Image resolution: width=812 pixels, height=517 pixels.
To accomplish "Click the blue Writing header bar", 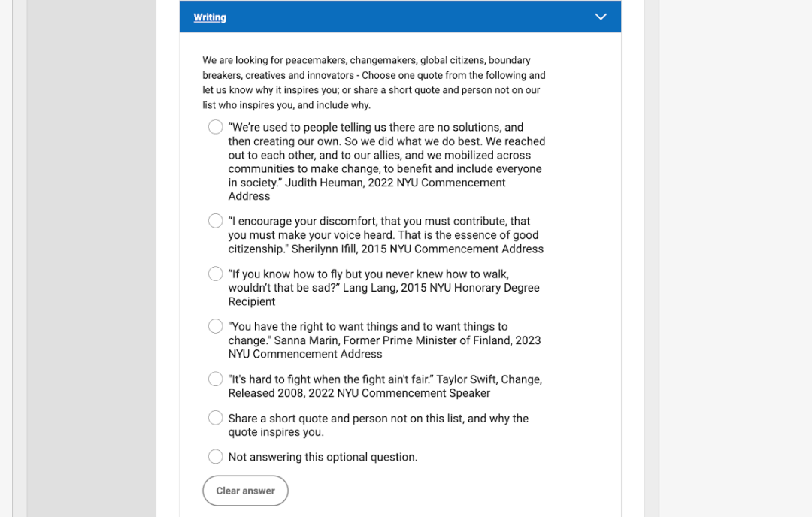I will click(x=400, y=17).
